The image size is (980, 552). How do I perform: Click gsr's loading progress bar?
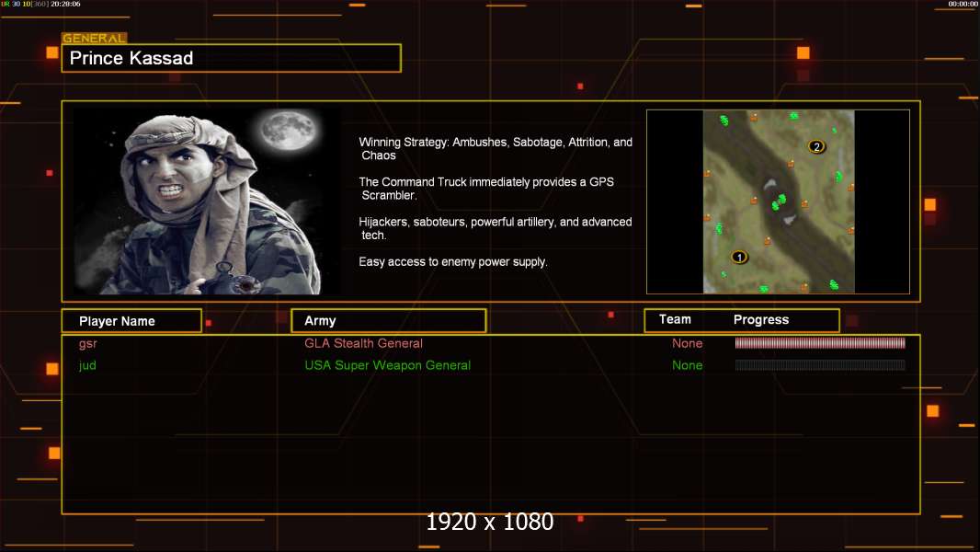[x=819, y=343]
